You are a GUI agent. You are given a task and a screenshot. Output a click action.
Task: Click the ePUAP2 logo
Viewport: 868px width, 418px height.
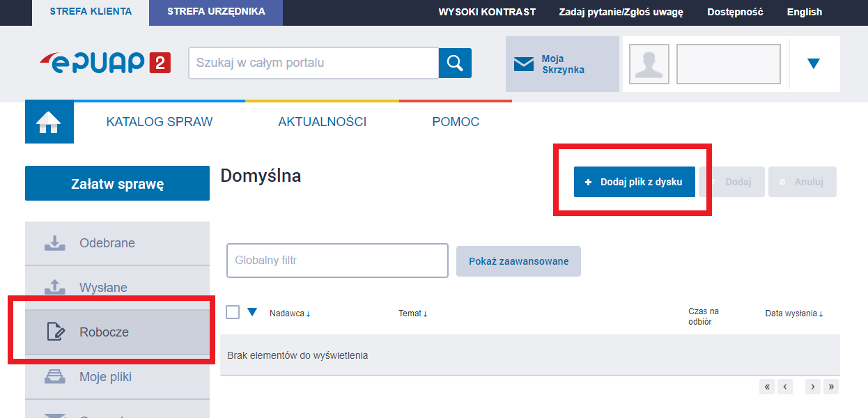[105, 63]
